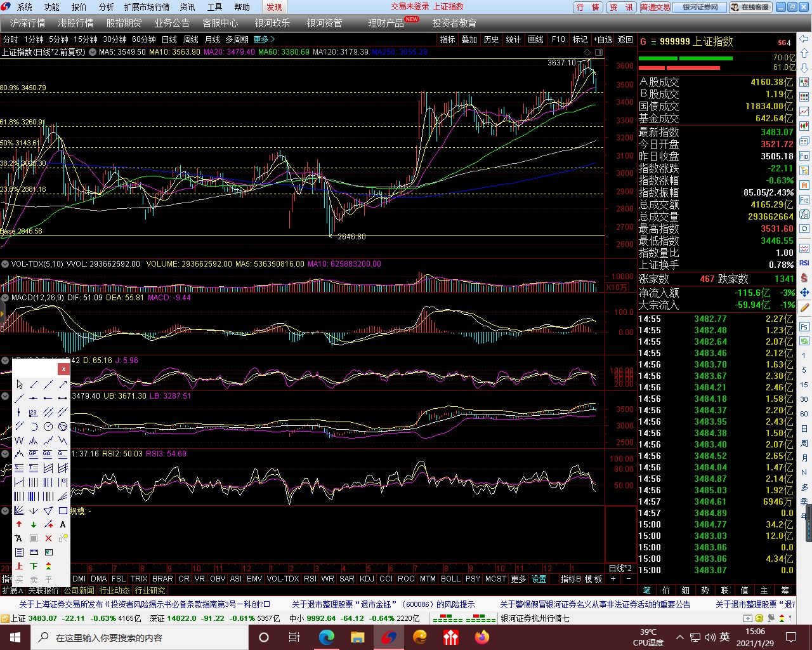Open the 在线客服 online support button
The image size is (812, 650).
pyautogui.click(x=749, y=7)
